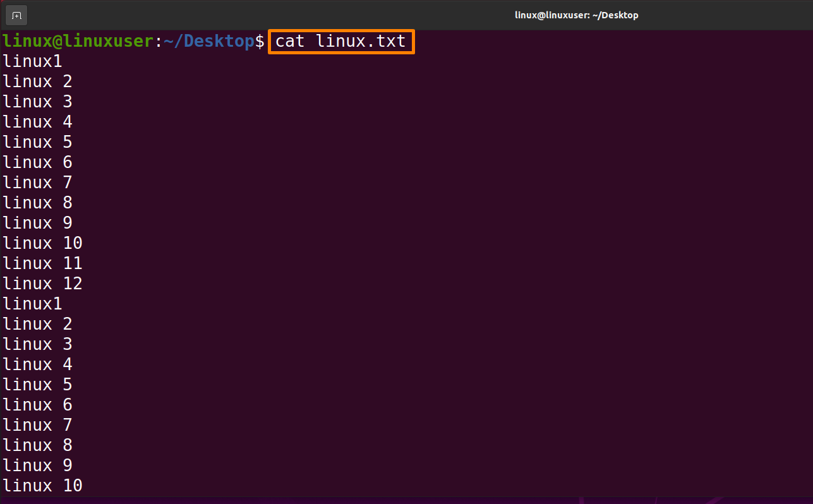Open a new terminal tab icon
This screenshot has height=504, width=813.
[x=17, y=15]
